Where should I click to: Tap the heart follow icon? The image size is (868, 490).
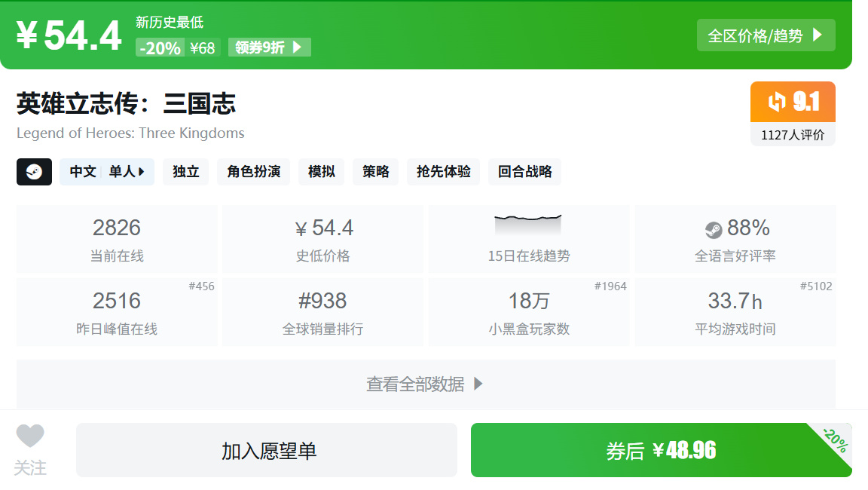[30, 436]
